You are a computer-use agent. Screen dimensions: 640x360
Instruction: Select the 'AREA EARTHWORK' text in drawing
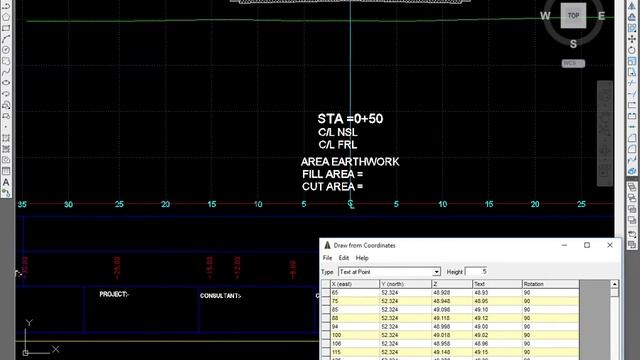point(350,162)
